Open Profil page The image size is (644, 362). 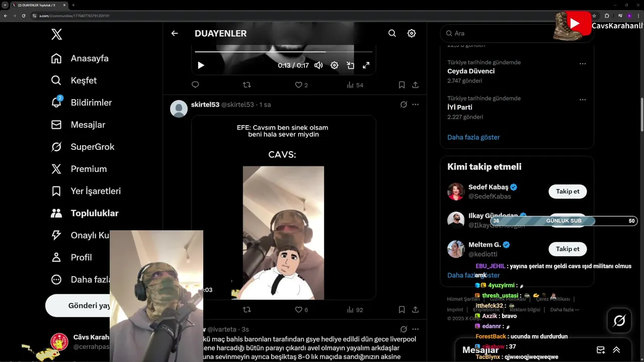click(x=71, y=257)
